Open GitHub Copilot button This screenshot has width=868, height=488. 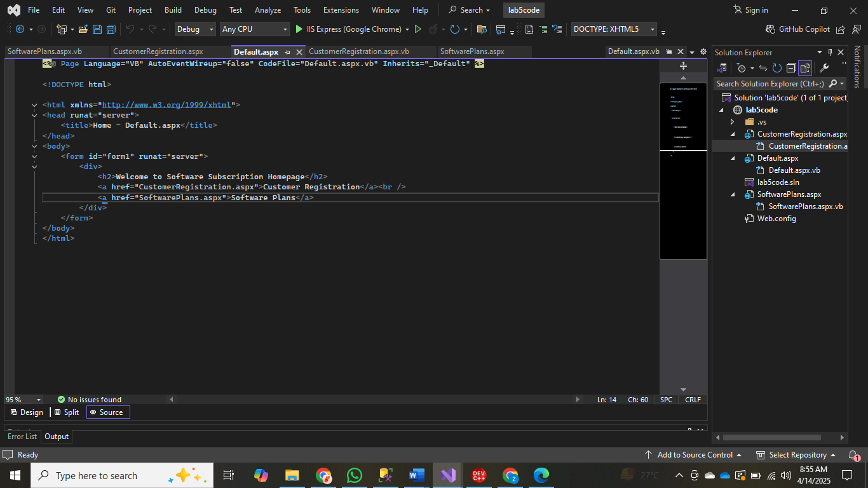click(798, 29)
